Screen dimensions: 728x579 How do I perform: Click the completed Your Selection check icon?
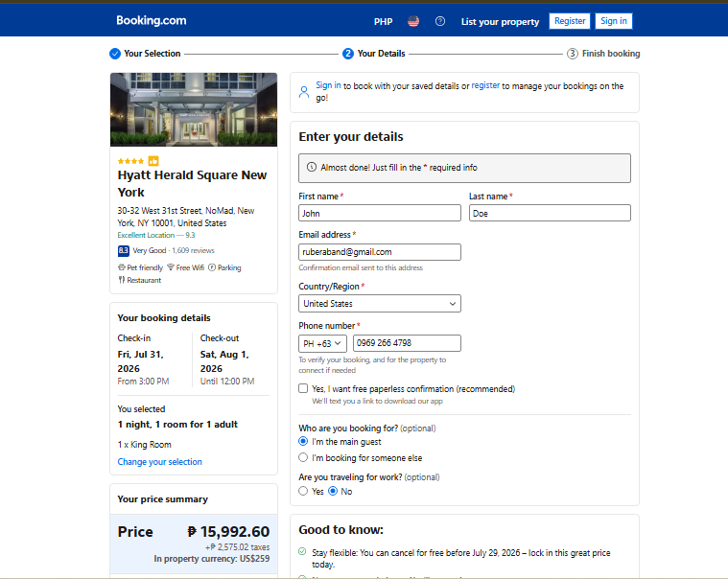[115, 54]
